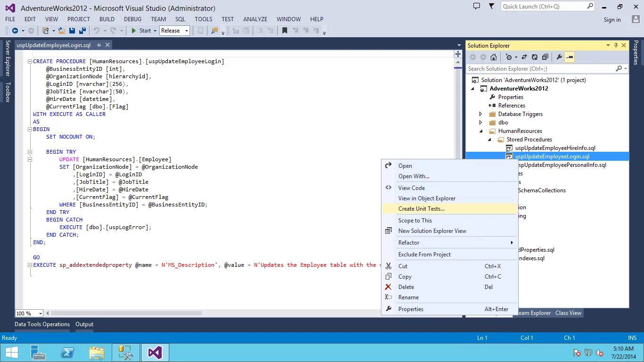Image resolution: width=644 pixels, height=362 pixels.
Task: Click the Open File folder icon
Action: point(62,31)
